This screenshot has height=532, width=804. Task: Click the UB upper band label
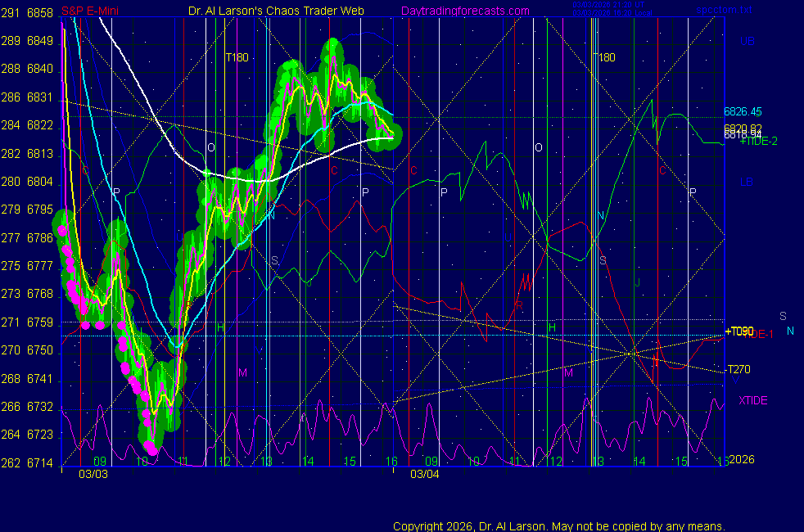[747, 41]
